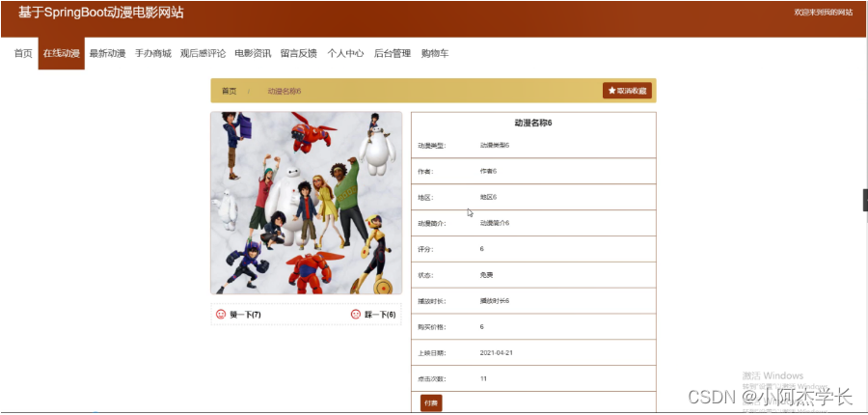Open 观后感评论 in the nav bar
The width and height of the screenshot is (868, 415).
(203, 53)
